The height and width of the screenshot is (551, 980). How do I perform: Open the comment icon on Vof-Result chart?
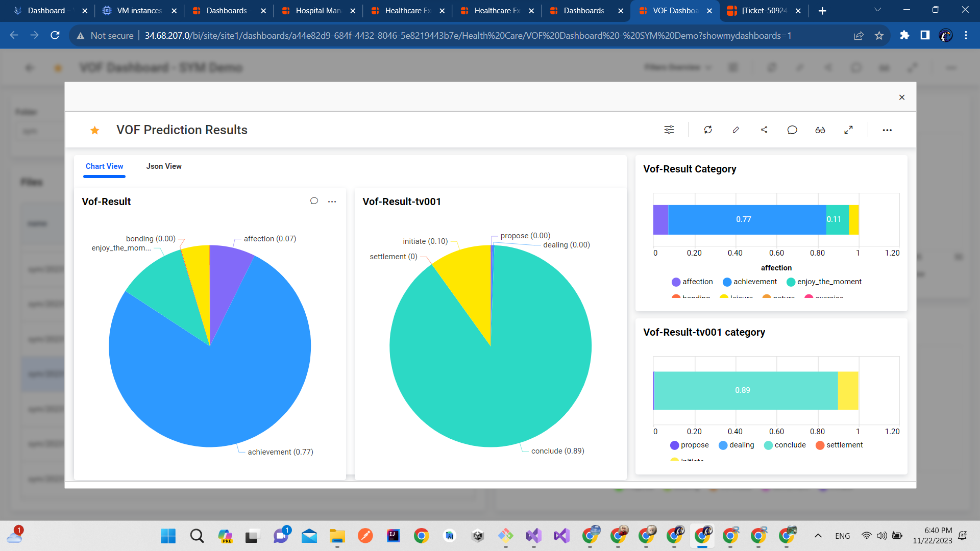314,201
